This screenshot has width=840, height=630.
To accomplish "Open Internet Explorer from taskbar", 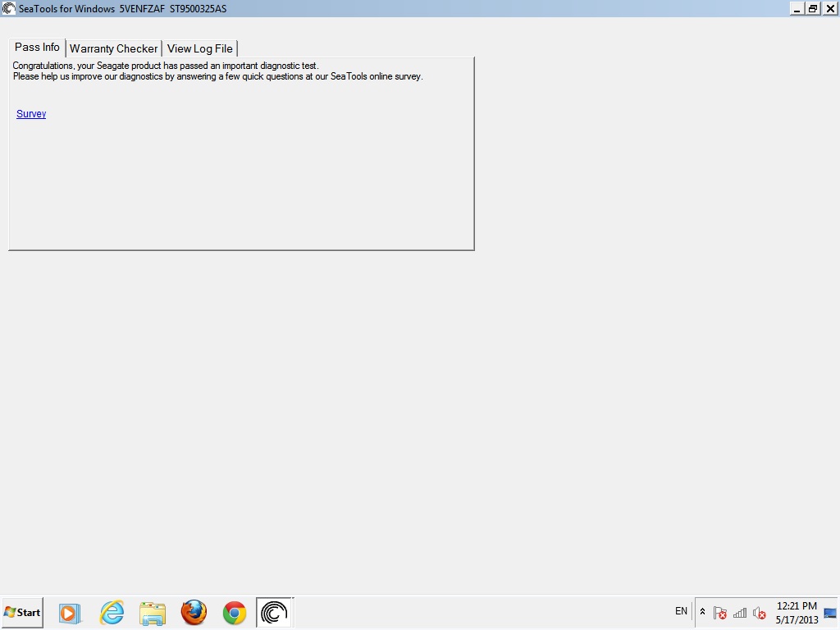I will pos(112,612).
